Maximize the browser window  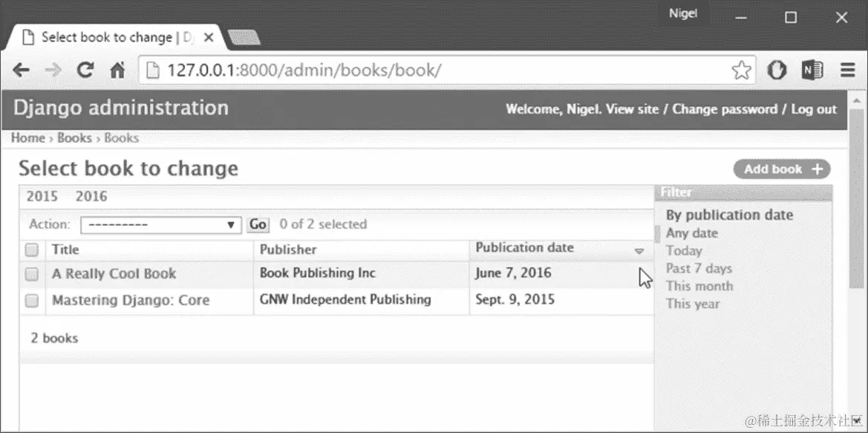click(x=791, y=18)
